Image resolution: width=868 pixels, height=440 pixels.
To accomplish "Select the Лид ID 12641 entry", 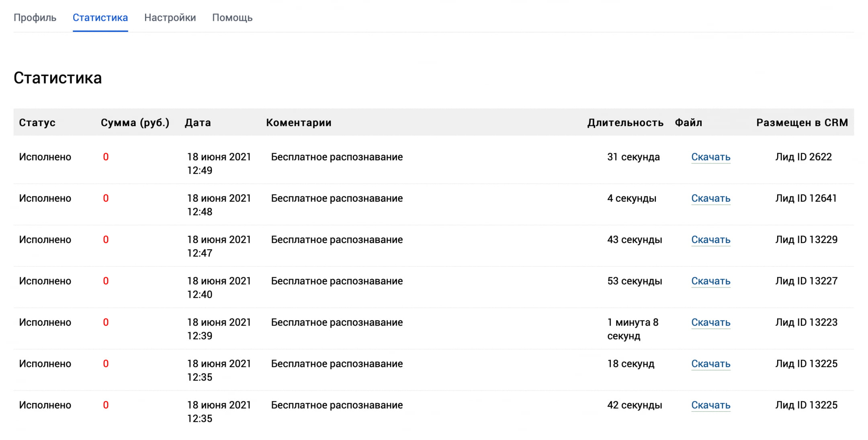I will point(806,199).
